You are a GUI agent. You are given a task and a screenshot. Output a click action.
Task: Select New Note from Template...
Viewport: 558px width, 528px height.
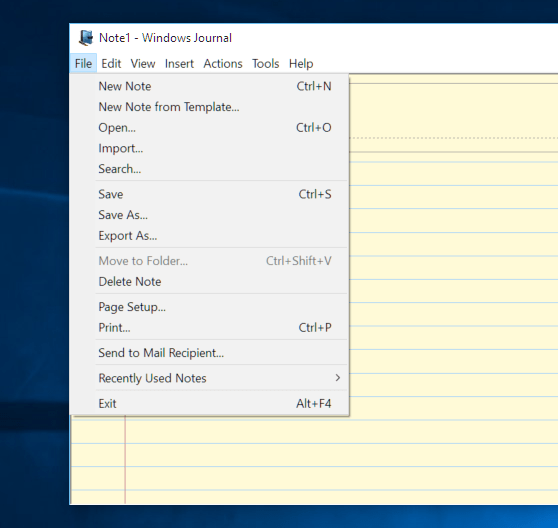tap(210, 107)
